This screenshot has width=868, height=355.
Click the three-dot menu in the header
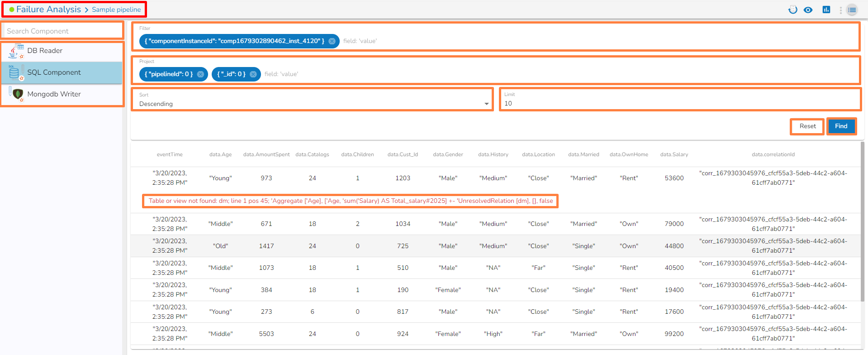(x=840, y=10)
